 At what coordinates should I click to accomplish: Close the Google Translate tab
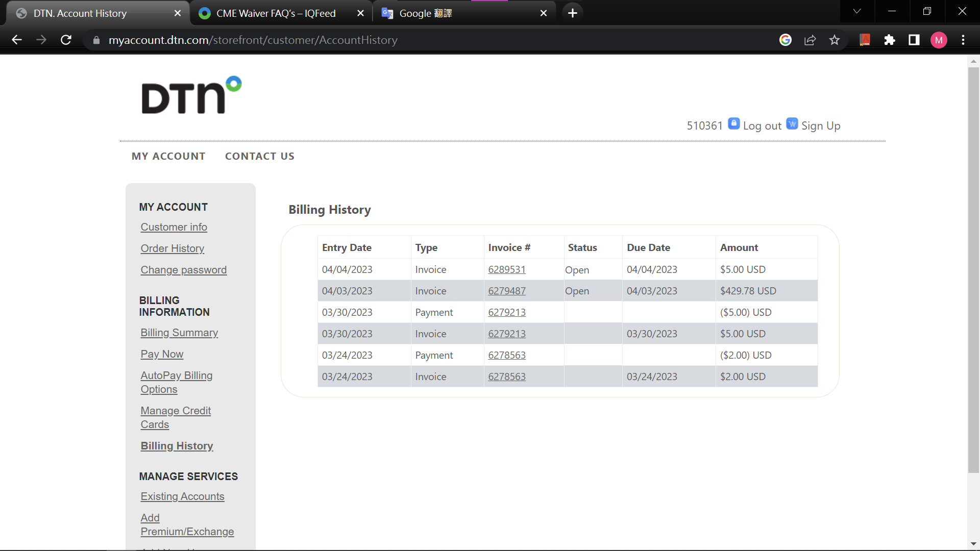[544, 13]
